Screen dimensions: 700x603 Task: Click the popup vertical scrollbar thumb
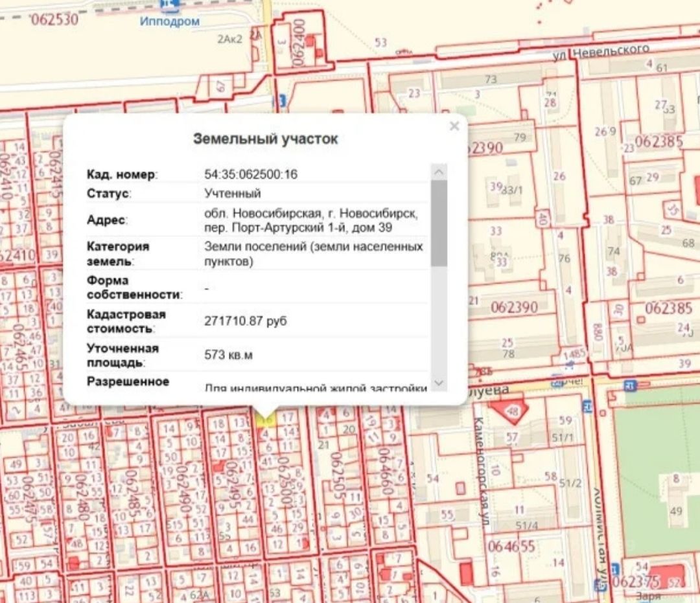[439, 223]
